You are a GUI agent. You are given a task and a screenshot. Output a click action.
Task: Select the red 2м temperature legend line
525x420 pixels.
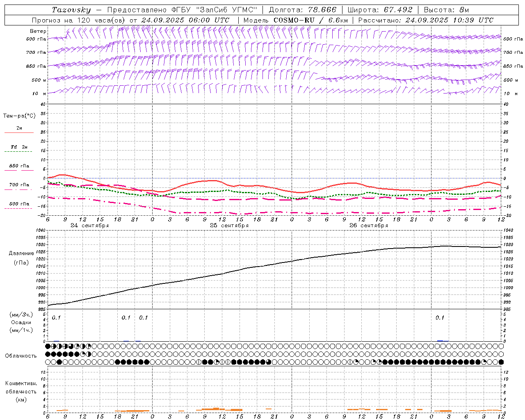(19, 132)
